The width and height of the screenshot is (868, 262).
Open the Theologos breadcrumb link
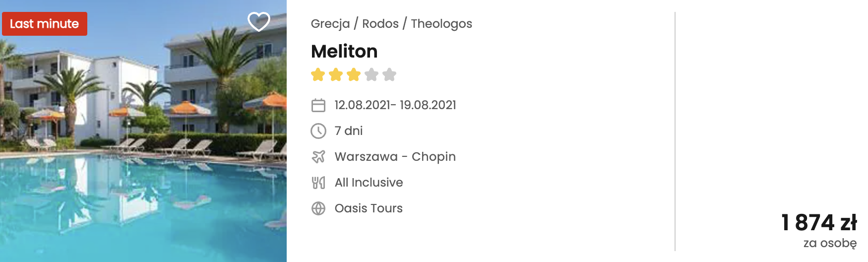coord(441,24)
